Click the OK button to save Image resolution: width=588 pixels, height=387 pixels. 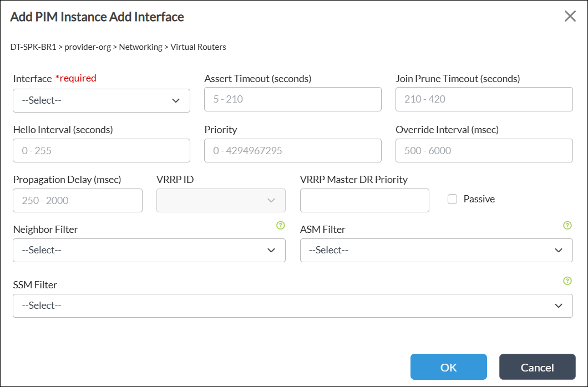click(x=448, y=366)
